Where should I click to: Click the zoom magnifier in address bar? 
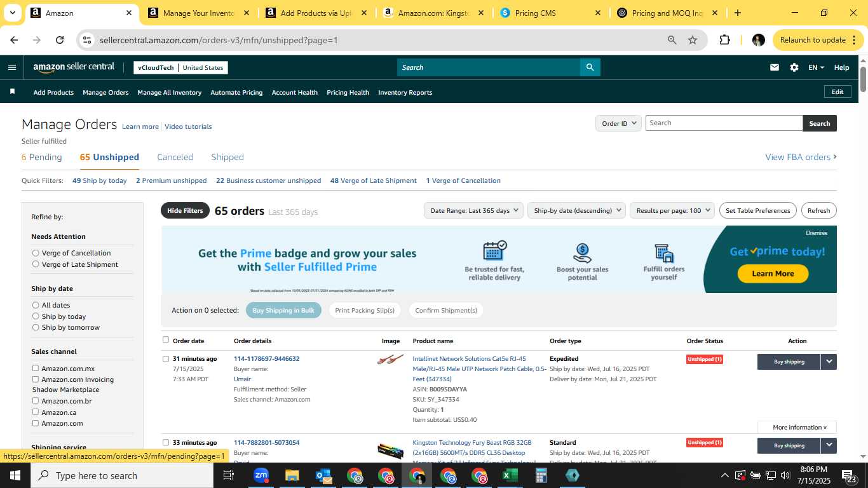(x=672, y=40)
